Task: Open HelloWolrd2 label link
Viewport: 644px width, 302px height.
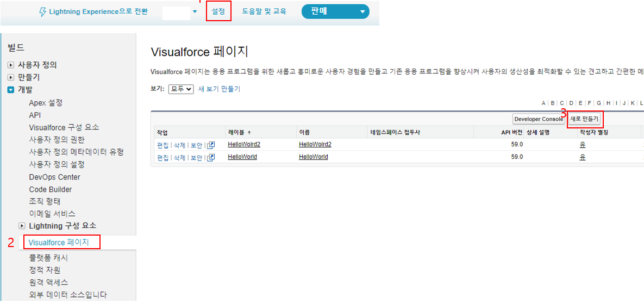Action: tap(244, 144)
